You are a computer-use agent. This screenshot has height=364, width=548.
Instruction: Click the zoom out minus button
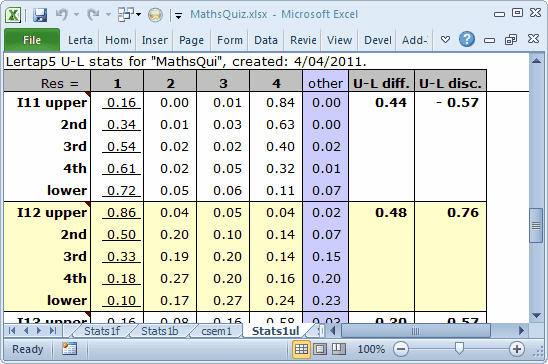click(401, 349)
